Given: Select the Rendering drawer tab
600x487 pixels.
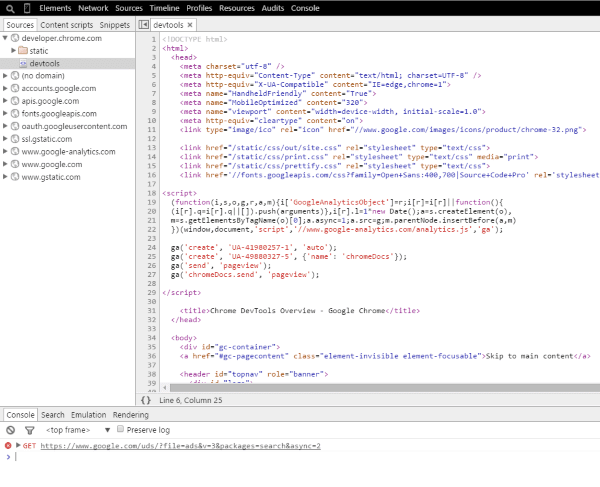Looking at the screenshot, I should coord(130,415).
